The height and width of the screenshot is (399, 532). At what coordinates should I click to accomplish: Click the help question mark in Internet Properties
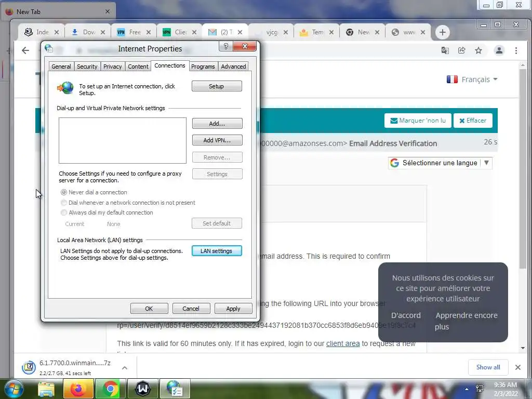226,46
